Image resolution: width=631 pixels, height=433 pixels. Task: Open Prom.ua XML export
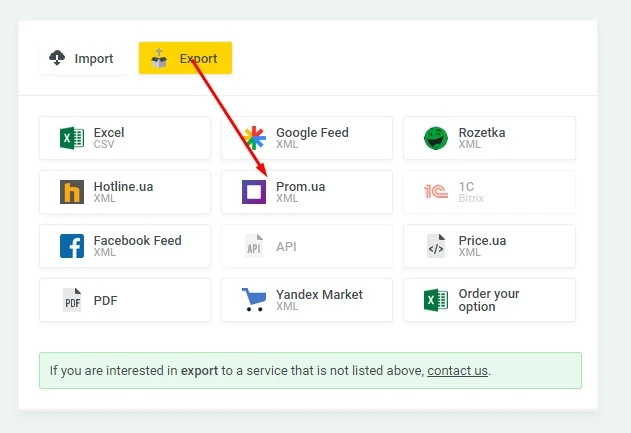(307, 192)
